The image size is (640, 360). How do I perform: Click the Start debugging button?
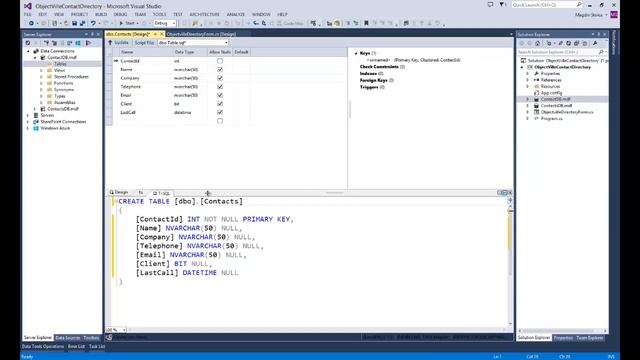(x=127, y=23)
